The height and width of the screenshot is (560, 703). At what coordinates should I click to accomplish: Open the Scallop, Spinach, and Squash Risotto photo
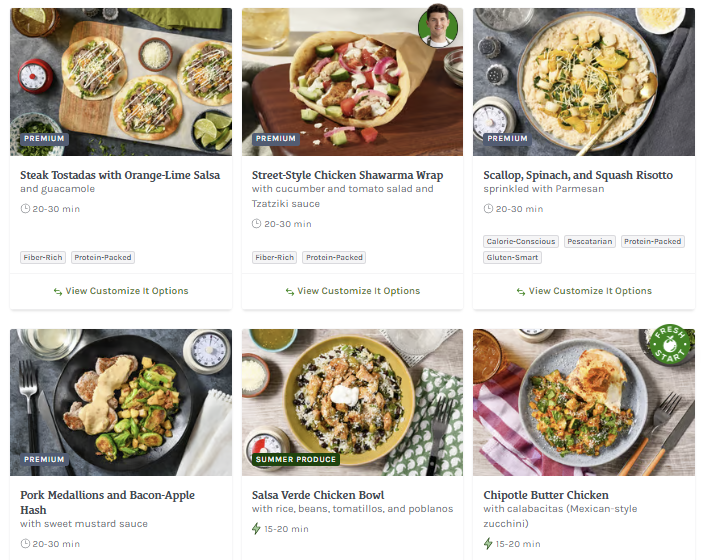[584, 82]
